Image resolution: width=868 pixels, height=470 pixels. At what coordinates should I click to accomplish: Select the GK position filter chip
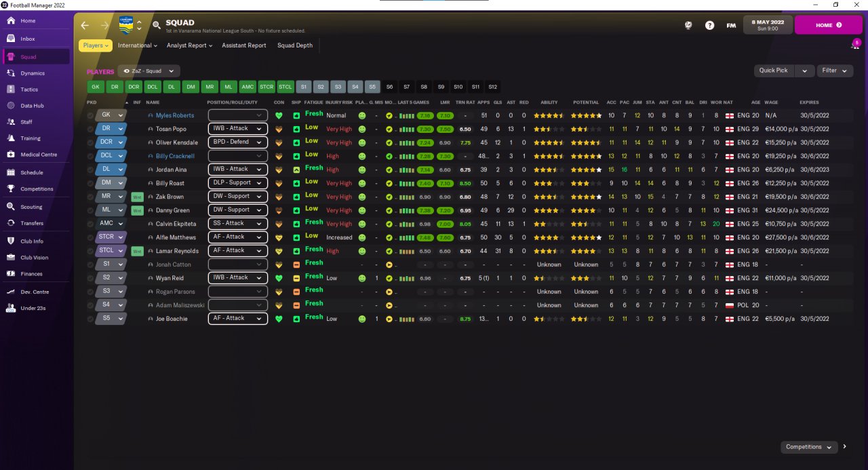click(x=96, y=87)
